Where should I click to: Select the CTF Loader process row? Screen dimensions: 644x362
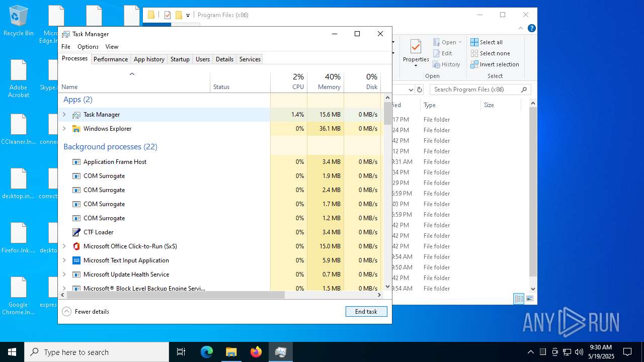click(220, 232)
